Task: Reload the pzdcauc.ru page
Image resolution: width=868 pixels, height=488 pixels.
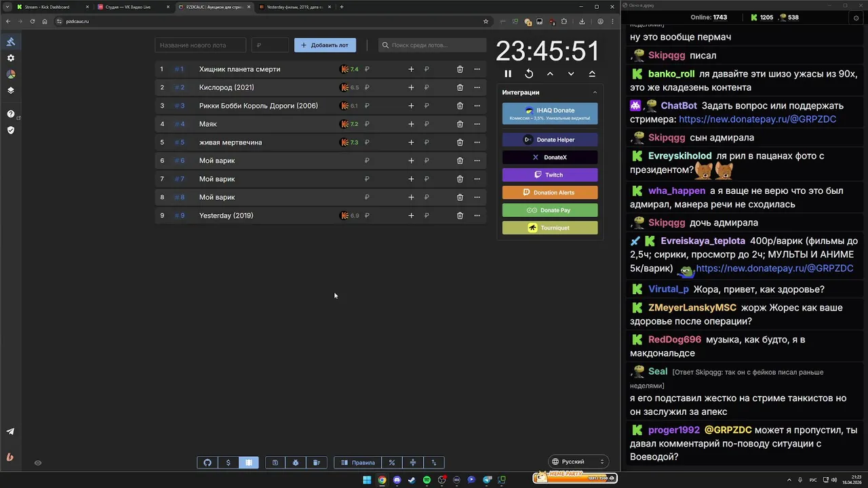Action: (x=32, y=21)
